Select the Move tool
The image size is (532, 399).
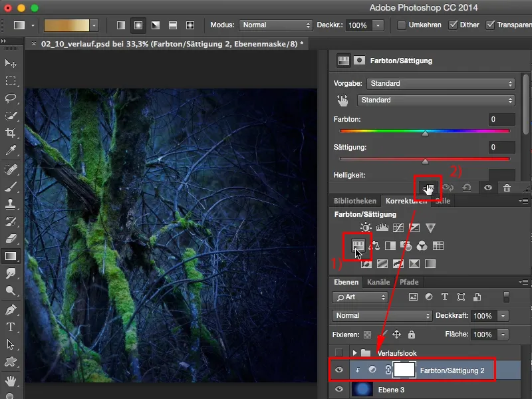click(9, 64)
